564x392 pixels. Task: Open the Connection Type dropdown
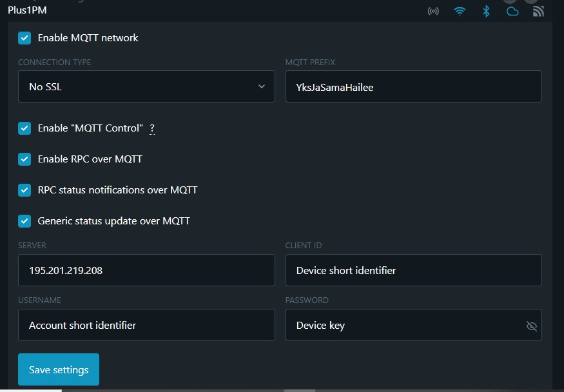[x=146, y=86]
